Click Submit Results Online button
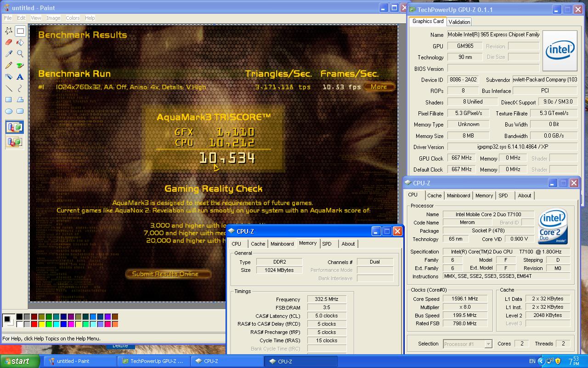Screen dimensions: 588x368 click(168, 274)
